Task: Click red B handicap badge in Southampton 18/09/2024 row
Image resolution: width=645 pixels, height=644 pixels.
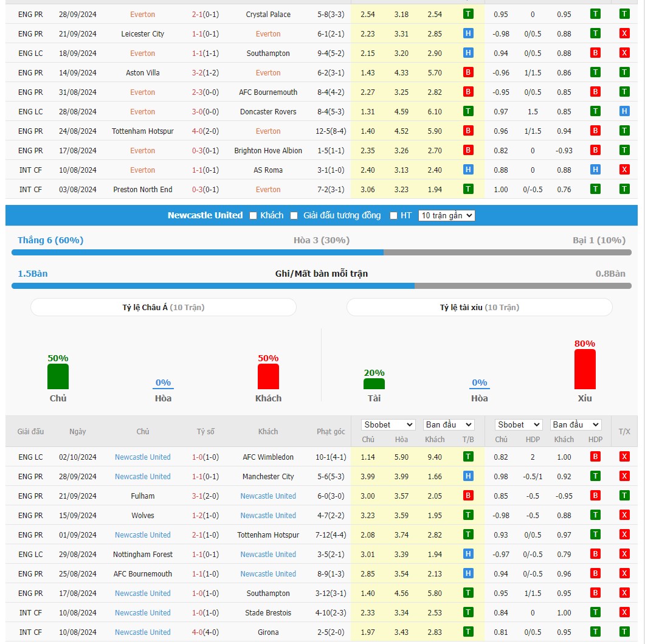Action: coord(595,53)
